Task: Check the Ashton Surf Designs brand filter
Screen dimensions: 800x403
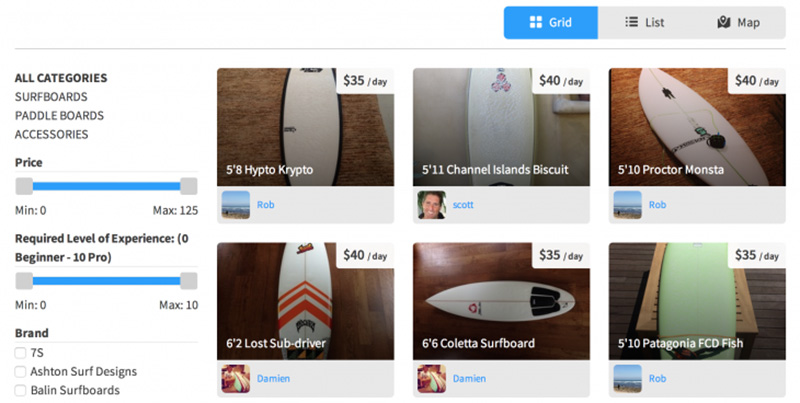Action: pos(20,371)
